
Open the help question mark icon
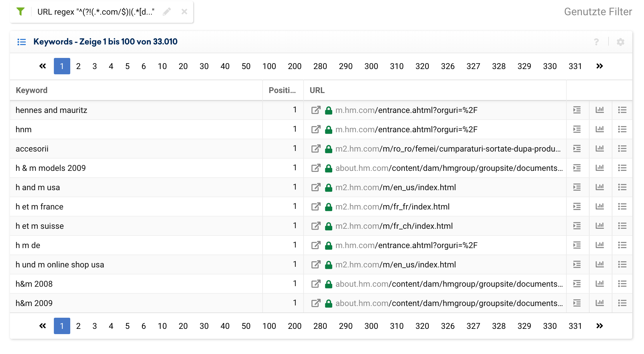[x=596, y=42]
